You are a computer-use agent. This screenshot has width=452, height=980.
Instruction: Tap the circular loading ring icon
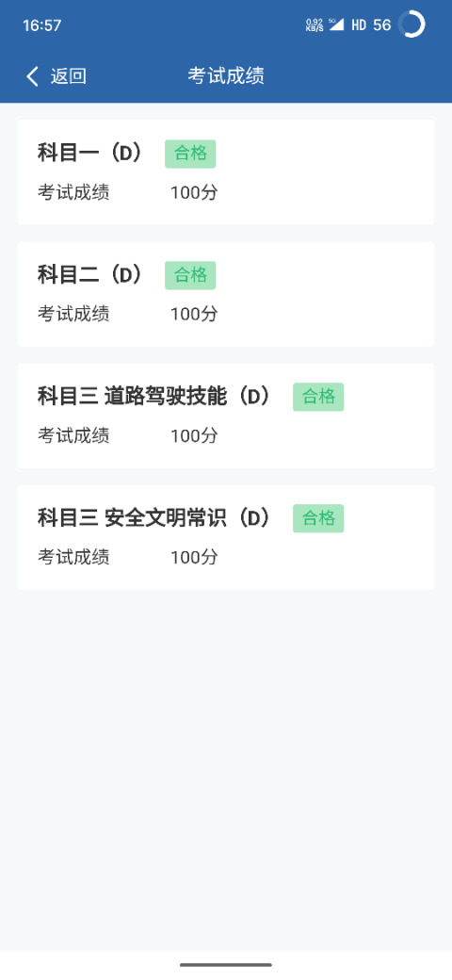[x=412, y=25]
